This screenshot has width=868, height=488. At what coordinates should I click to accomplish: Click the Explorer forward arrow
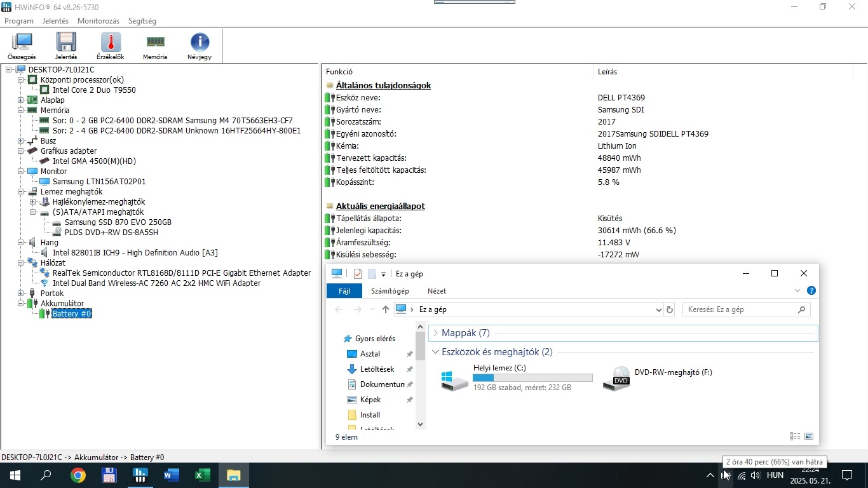pyautogui.click(x=357, y=309)
